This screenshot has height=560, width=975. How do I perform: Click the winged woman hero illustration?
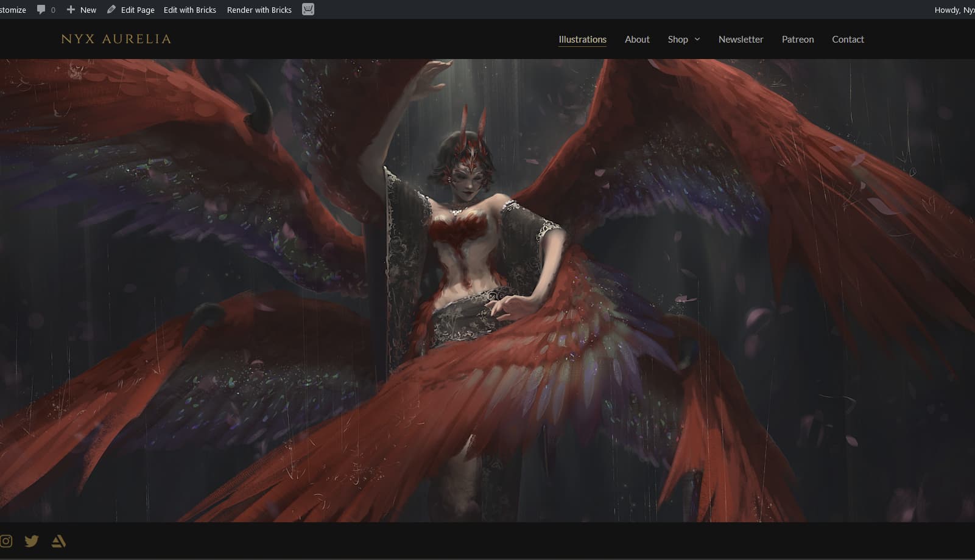(487, 290)
